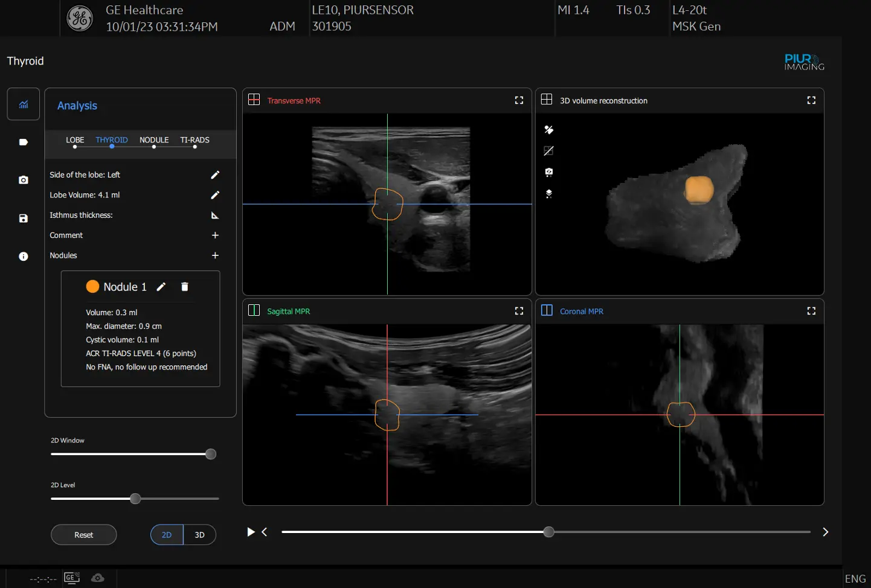This screenshot has width=871, height=588.
Task: Play the slice sequence
Action: pyautogui.click(x=251, y=532)
